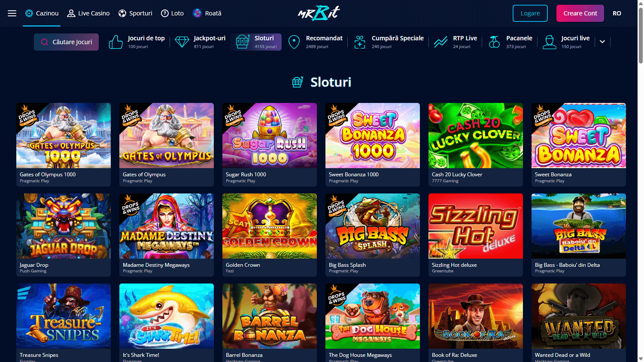Click the Căutare Jocuri search field
The width and height of the screenshot is (644, 362).
pos(66,42)
